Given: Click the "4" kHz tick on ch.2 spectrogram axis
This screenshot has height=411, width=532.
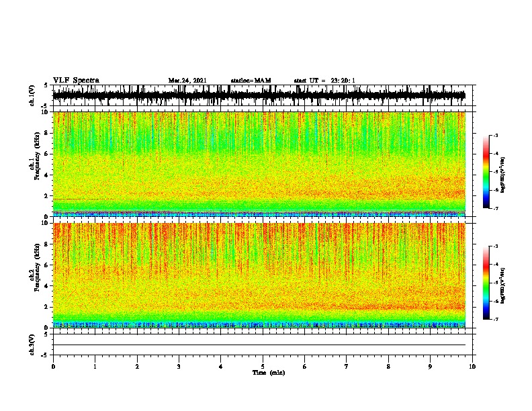Looking at the screenshot, I should pos(46,286).
